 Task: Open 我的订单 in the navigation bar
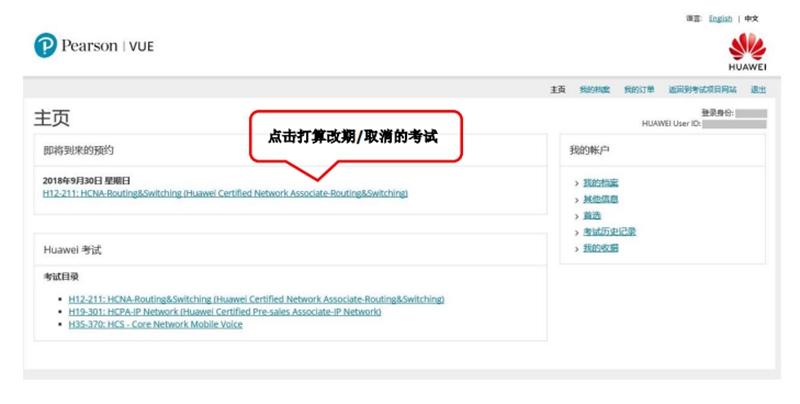(x=639, y=90)
